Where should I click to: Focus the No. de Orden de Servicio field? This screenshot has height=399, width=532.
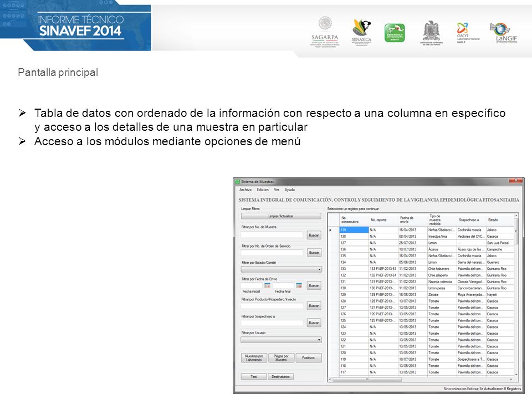pyautogui.click(x=272, y=253)
